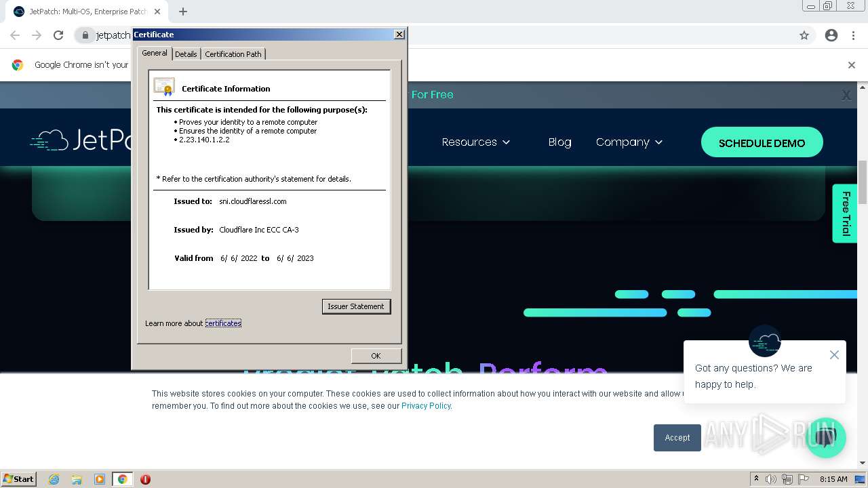
Task: Launch Internet Explorer from taskbar
Action: [x=54, y=479]
